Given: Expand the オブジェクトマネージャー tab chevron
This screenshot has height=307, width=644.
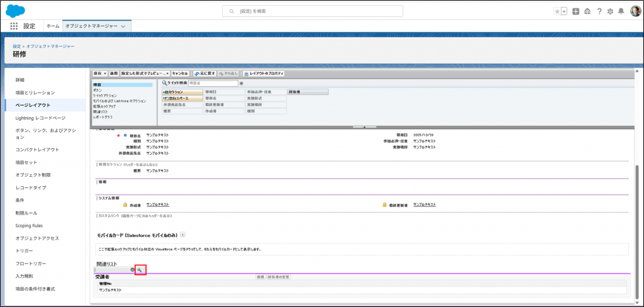Looking at the screenshot, I should point(123,26).
